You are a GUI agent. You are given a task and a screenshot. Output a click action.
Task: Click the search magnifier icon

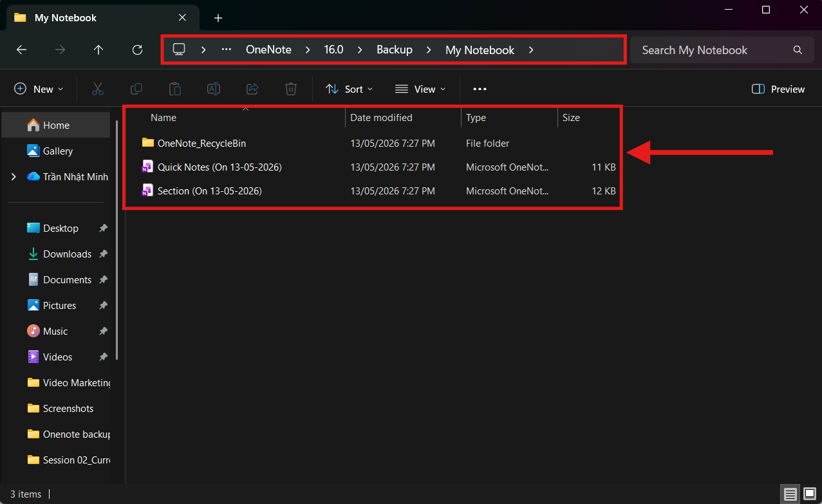[798, 50]
